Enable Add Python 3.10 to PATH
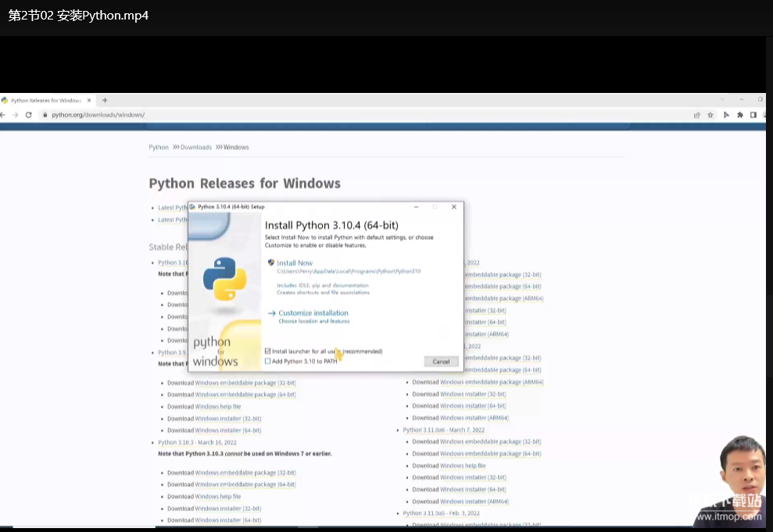The width and height of the screenshot is (773, 532). coord(268,361)
